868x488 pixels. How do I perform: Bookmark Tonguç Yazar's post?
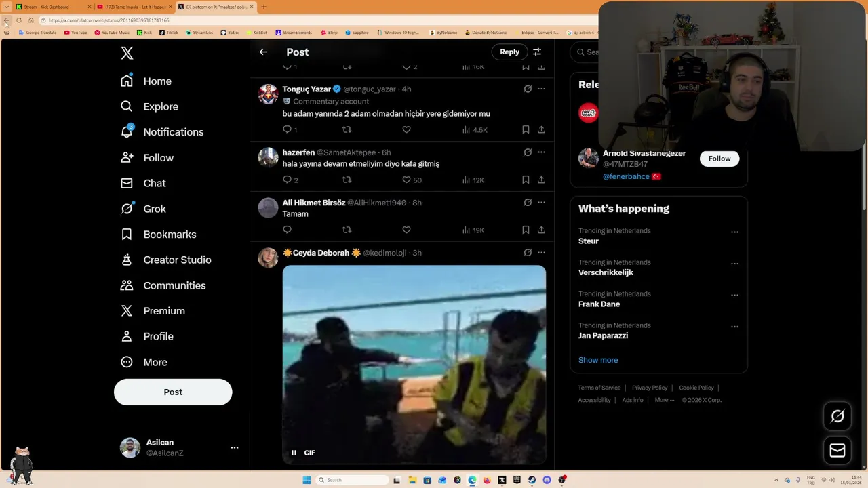click(x=526, y=129)
